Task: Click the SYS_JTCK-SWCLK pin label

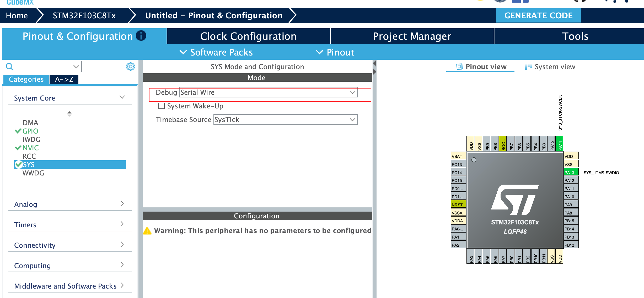Action: 560,113
